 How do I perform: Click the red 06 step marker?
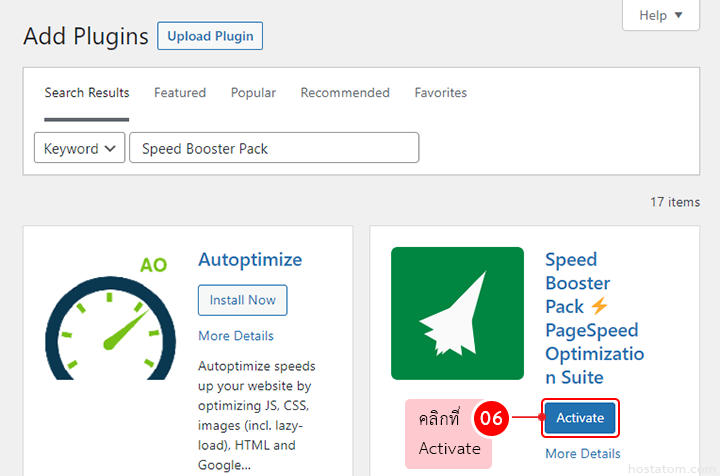[491, 418]
